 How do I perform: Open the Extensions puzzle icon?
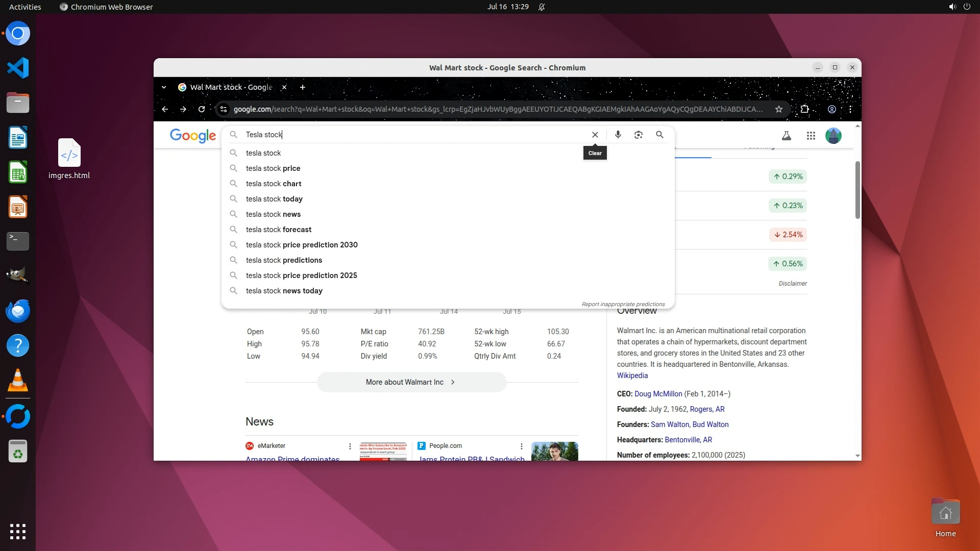(x=804, y=109)
